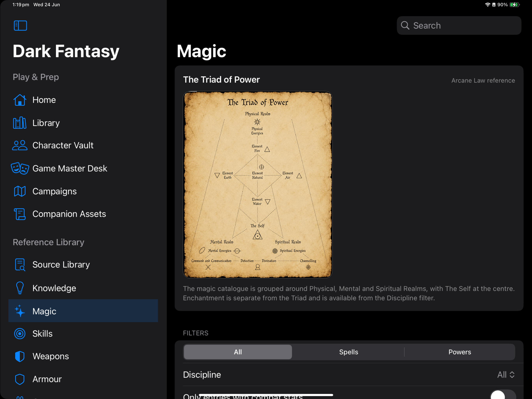Click the magnifying glass search icon
This screenshot has width=532, height=399.
click(405, 25)
